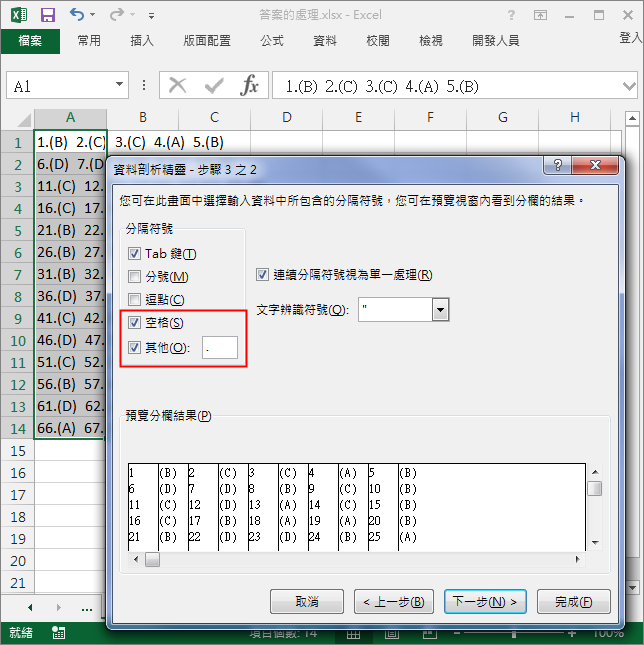Screen dimensions: 644x645
Task: Open the 開發人員 ribbon tab
Action: (496, 41)
